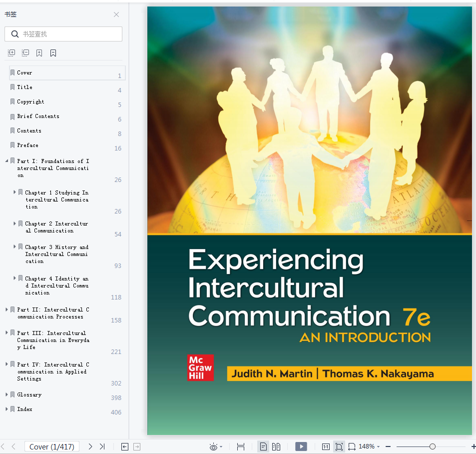The height and width of the screenshot is (454, 476).
Task: Expand all bookmarks with the plus icon
Action: [11, 53]
